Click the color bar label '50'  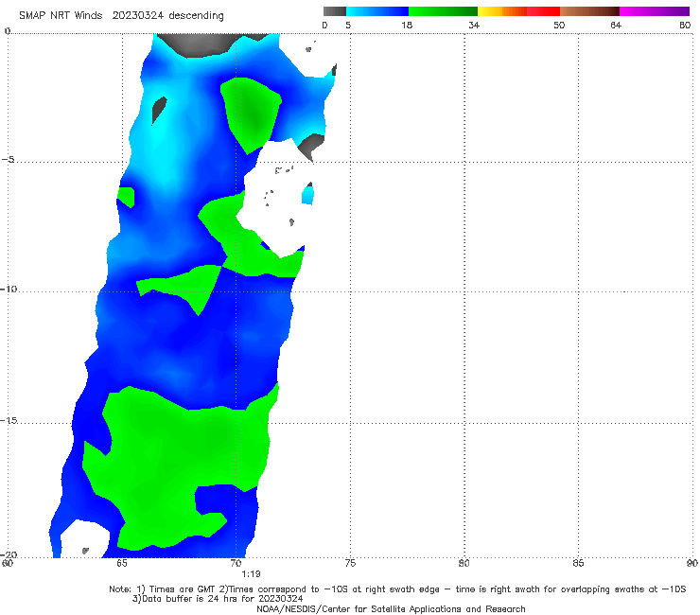pos(559,26)
